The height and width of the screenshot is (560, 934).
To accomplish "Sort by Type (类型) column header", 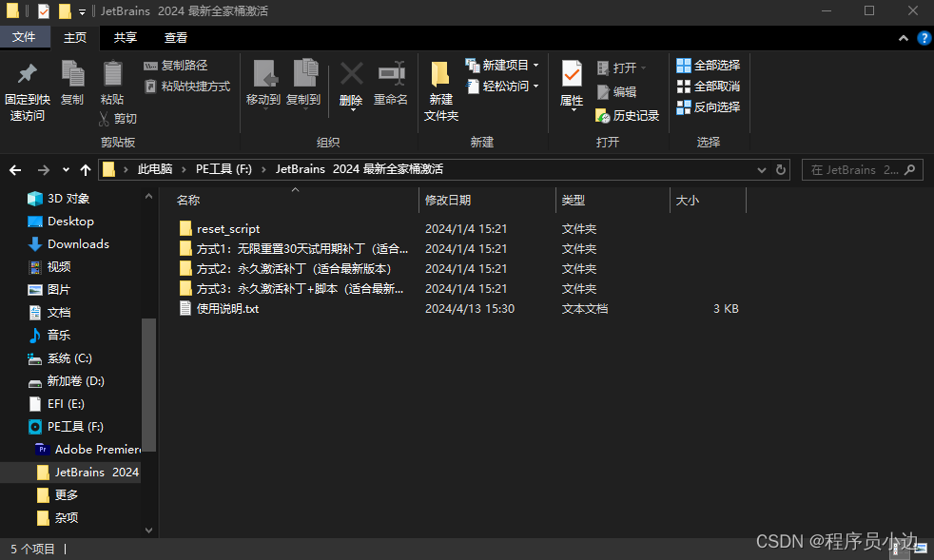I will point(613,201).
